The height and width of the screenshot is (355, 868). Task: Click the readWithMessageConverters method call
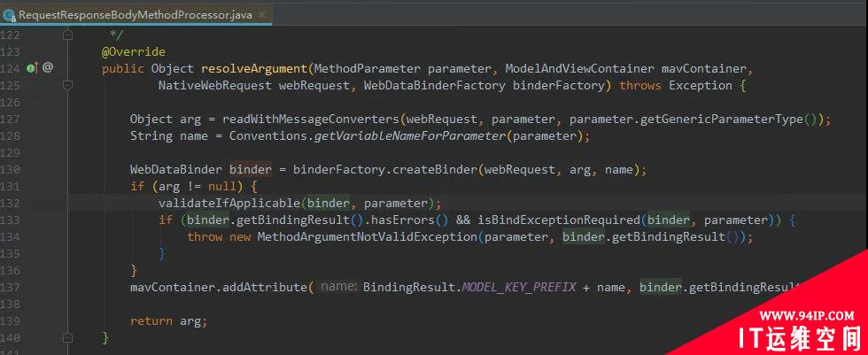pos(311,119)
